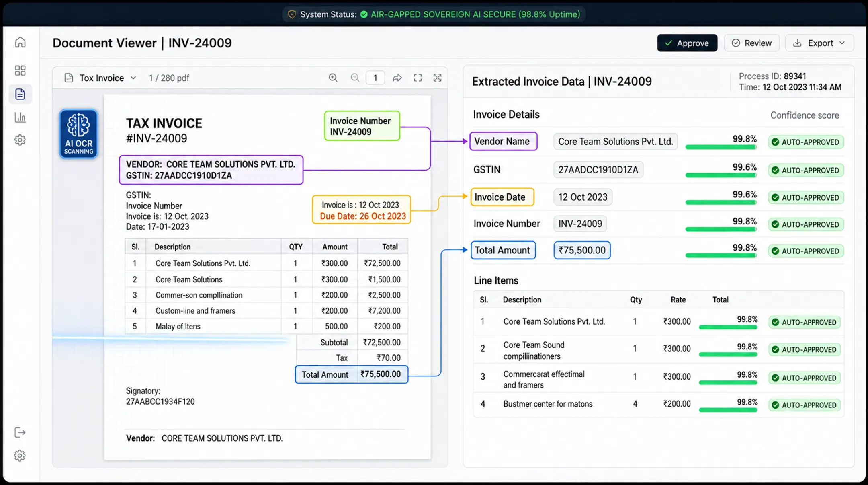
Task: Click the AI OCR Scanning brain badge
Action: tap(79, 134)
